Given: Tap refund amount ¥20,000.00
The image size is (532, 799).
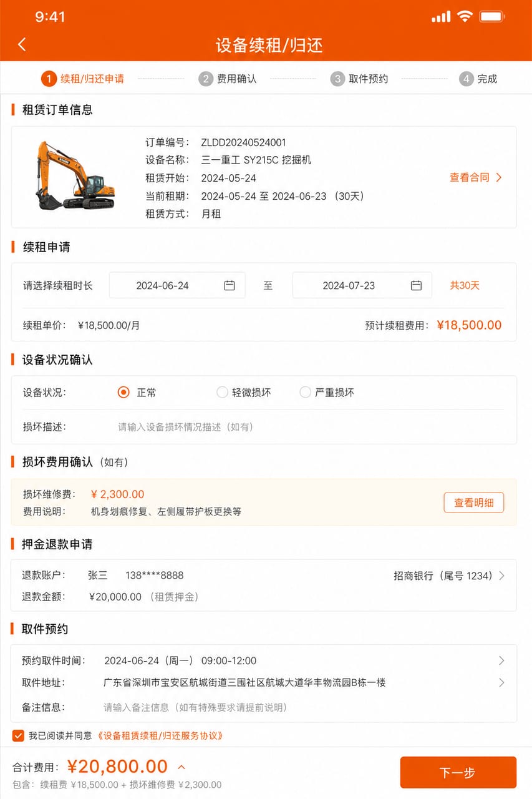Looking at the screenshot, I should (115, 597).
